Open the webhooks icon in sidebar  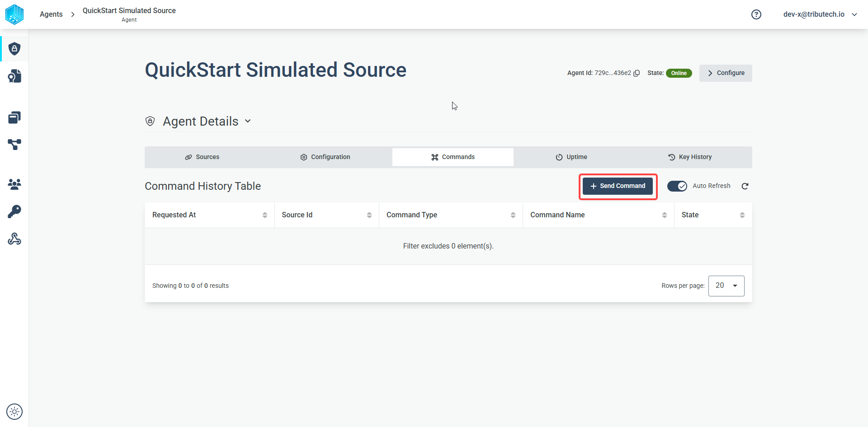tap(14, 239)
